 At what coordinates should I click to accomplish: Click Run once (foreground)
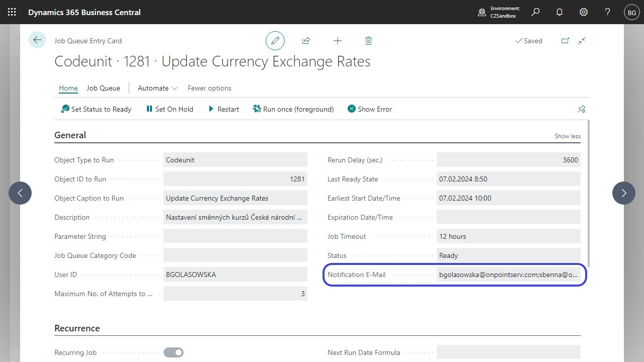[293, 109]
